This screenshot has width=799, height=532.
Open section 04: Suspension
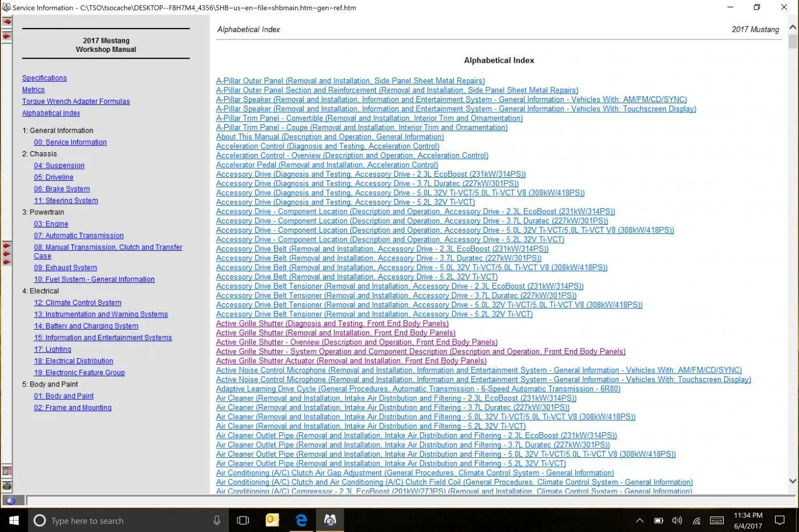(x=59, y=165)
